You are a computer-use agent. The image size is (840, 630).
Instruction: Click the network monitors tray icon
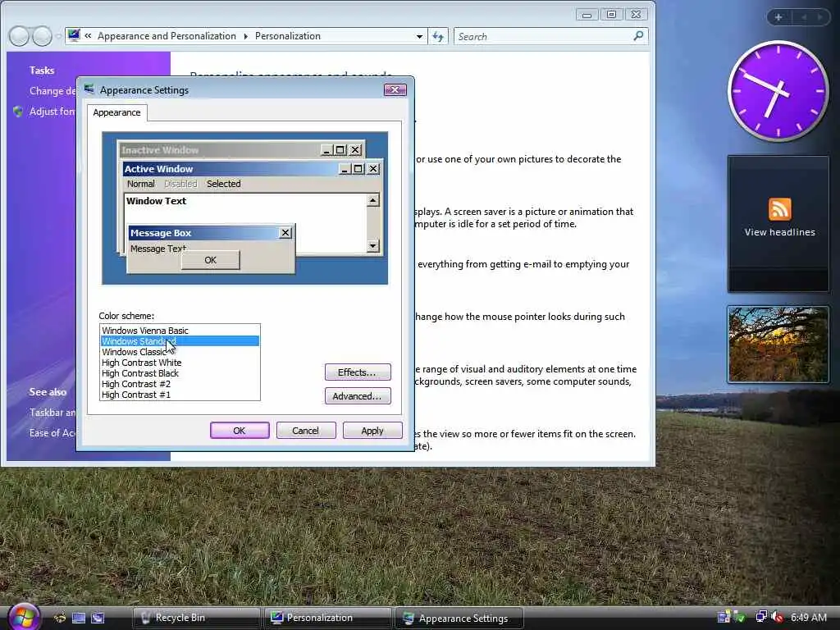761,617
